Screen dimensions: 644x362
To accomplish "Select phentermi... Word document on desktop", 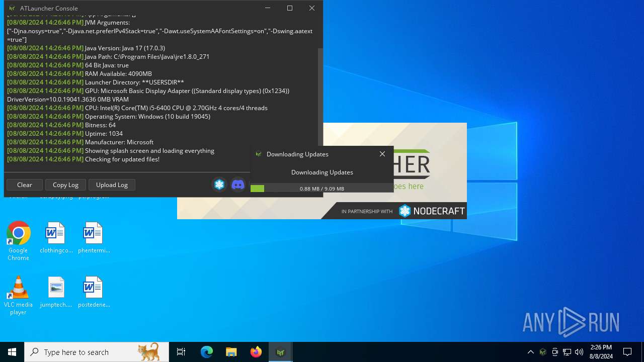I will [x=94, y=238].
